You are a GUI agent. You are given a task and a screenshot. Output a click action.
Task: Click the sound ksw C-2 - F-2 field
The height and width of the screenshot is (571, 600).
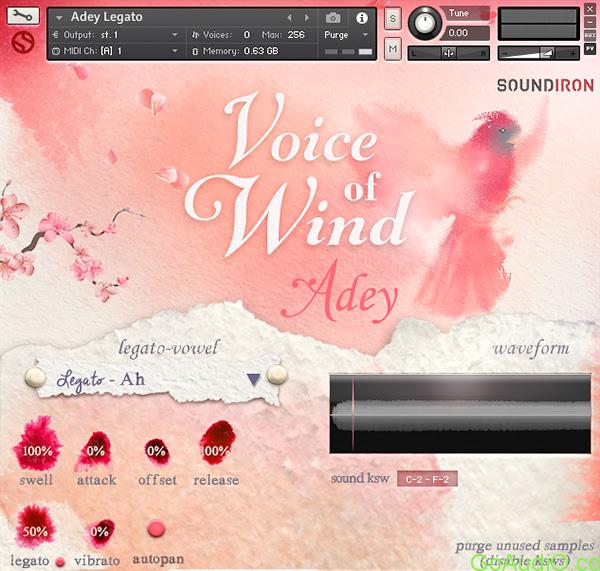pos(427,479)
